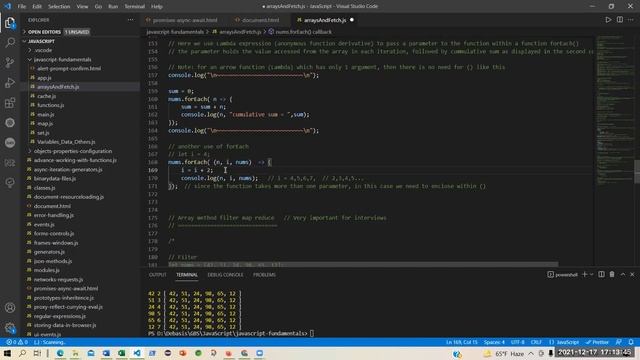This screenshot has height=360, width=640.
Task: Click errors and warnings count in status bar
Action: pos(17,342)
